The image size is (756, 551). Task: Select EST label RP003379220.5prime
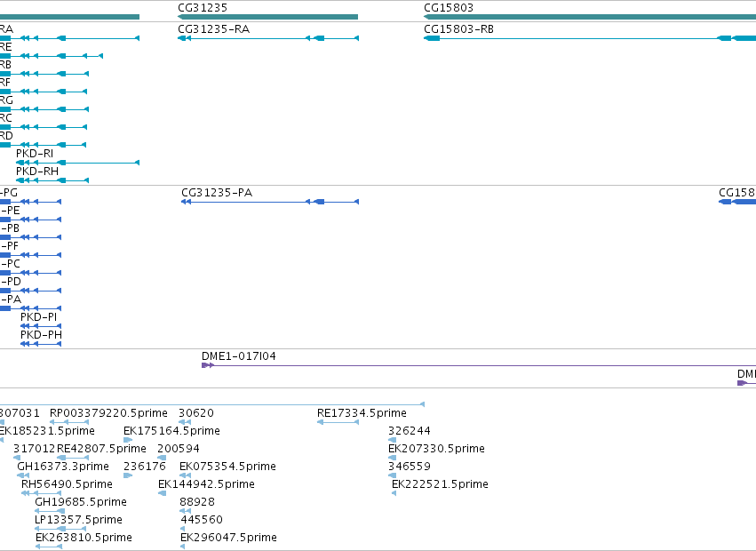coord(108,413)
